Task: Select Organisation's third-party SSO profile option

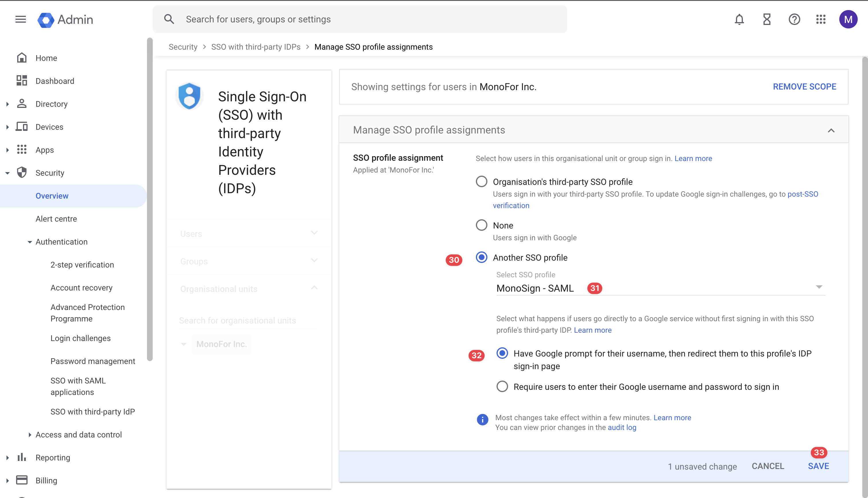Action: point(482,181)
